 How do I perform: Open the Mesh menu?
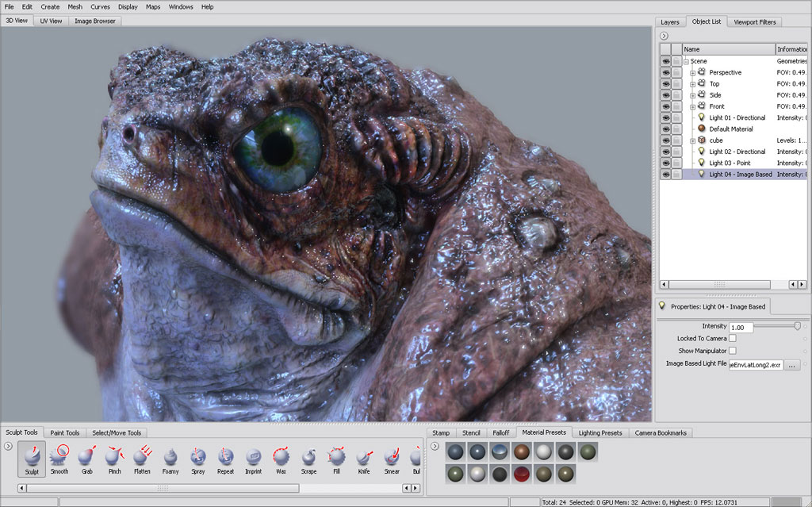[x=75, y=6]
